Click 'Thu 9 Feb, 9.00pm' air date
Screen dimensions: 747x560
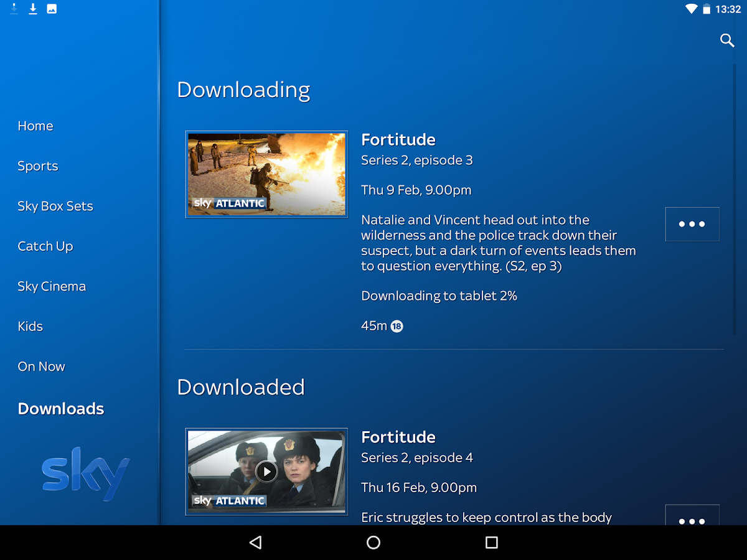click(x=416, y=190)
